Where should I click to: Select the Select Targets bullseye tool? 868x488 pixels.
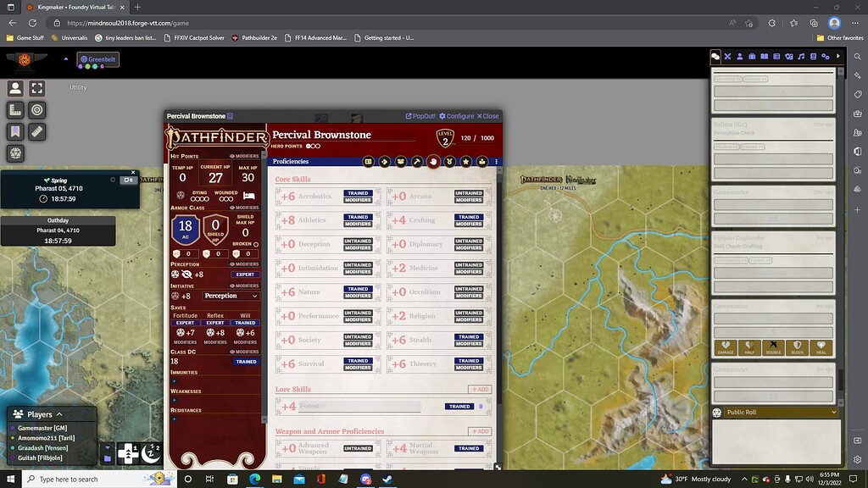coord(37,110)
